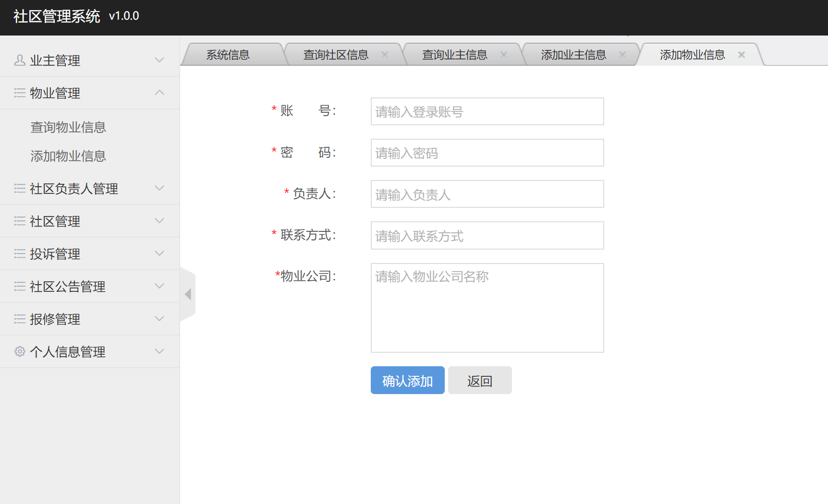Click the person icon beside 业主管理
This screenshot has width=828, height=504.
20,60
